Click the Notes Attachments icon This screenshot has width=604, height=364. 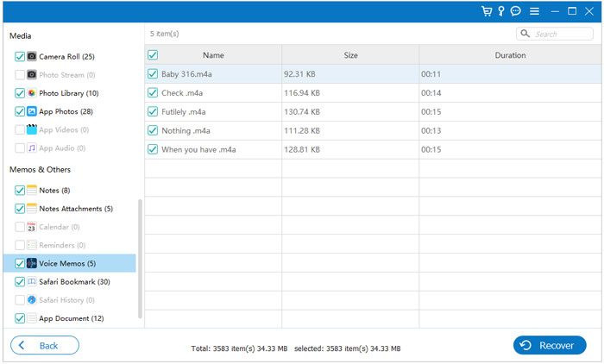[x=32, y=209]
